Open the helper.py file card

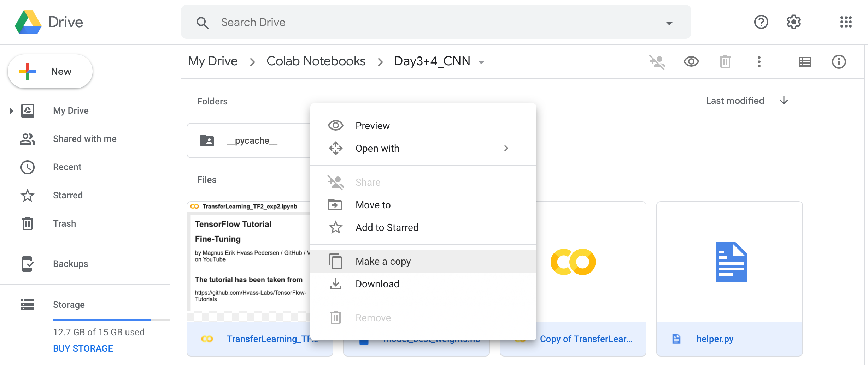[729, 262]
